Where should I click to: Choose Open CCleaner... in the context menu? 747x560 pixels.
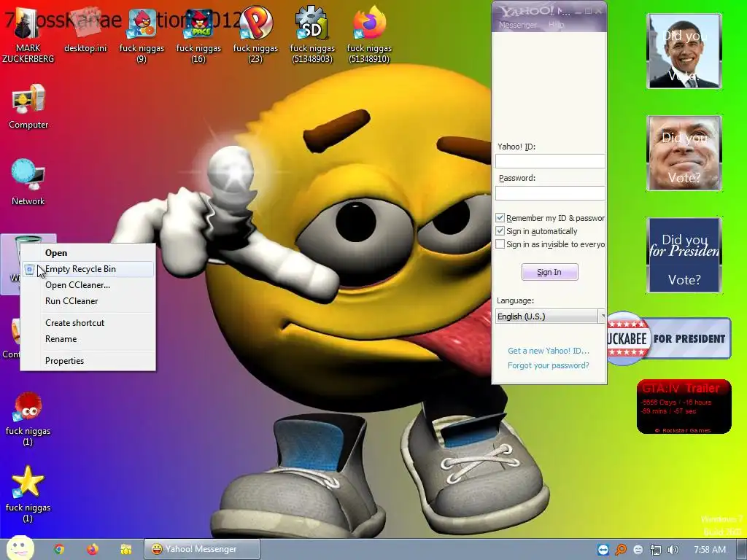coord(88,285)
